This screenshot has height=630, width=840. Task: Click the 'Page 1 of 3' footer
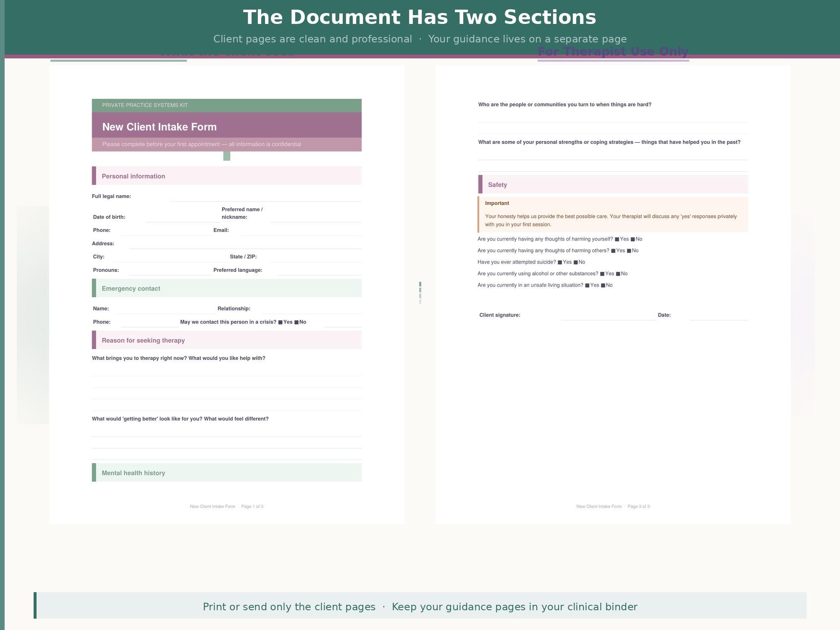(252, 507)
